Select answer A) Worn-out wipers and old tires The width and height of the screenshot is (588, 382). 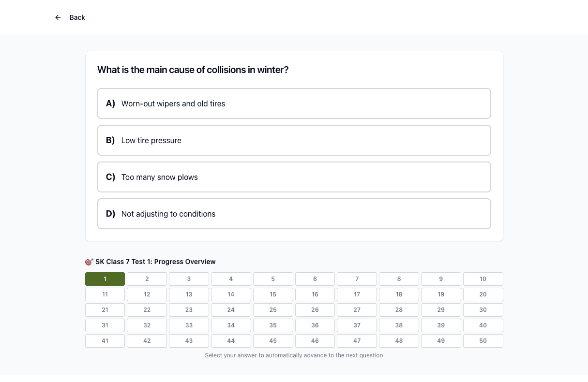click(x=294, y=103)
